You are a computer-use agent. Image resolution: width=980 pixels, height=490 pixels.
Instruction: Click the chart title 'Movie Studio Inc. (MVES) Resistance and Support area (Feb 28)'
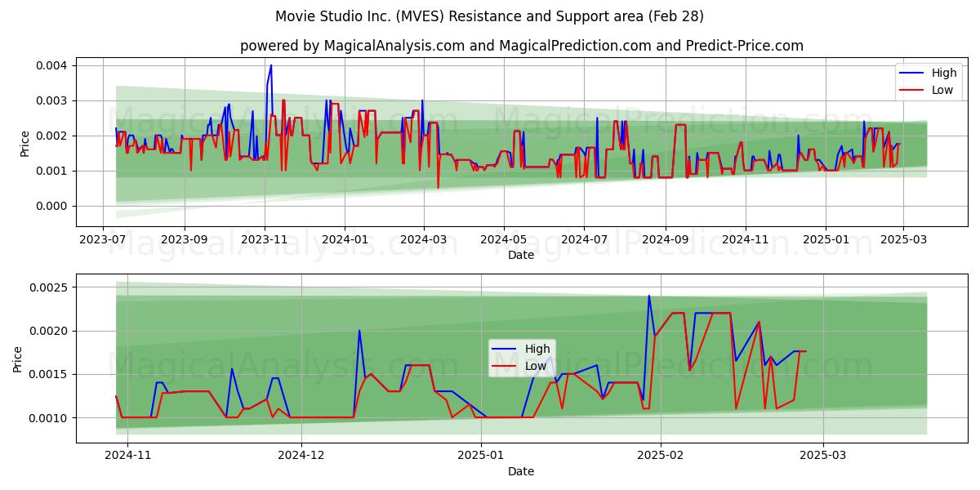(x=489, y=16)
